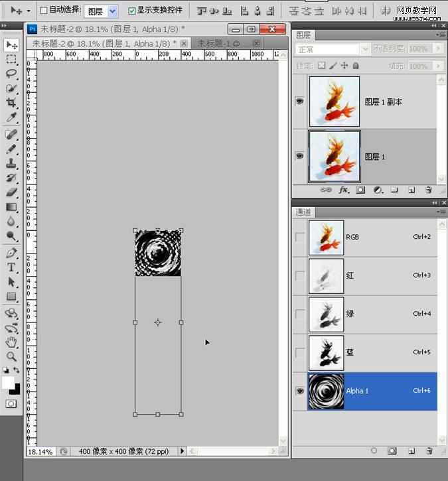Swap foreground and background colors
This screenshot has width=448, height=481.
tap(17, 370)
